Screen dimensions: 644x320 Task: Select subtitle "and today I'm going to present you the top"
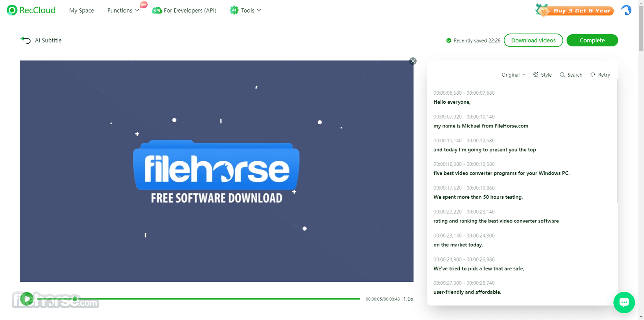pyautogui.click(x=485, y=150)
